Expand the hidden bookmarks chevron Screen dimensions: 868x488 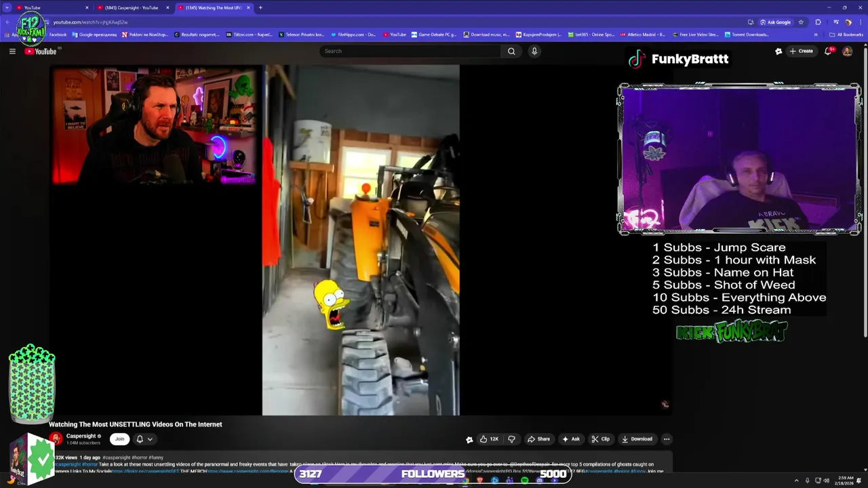click(x=816, y=35)
